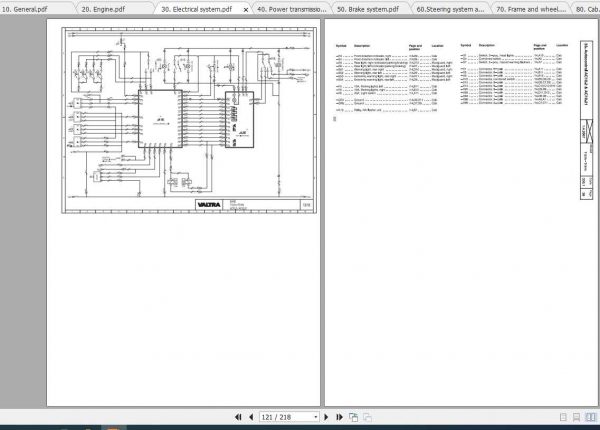Open the 80. Cab tab
The image size is (600, 430).
point(587,9)
